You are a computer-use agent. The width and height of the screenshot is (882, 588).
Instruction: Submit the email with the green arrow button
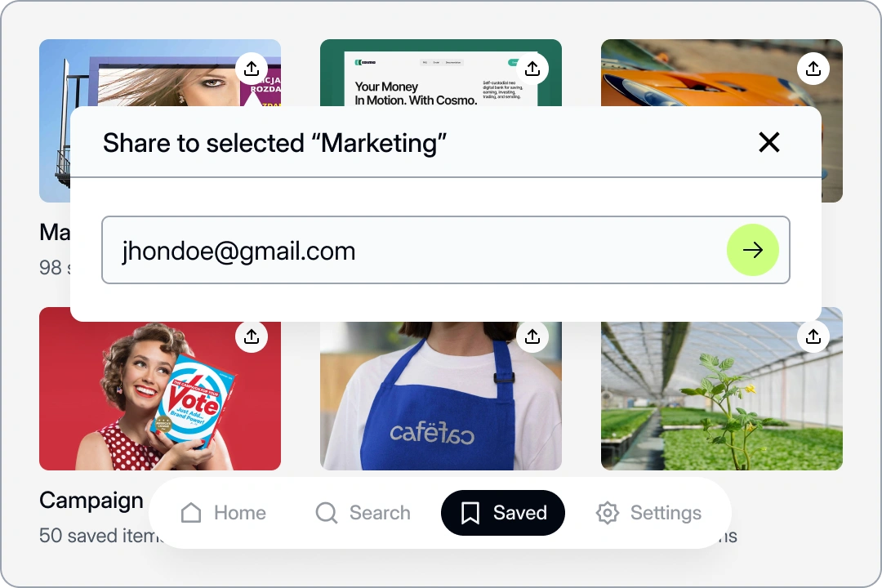(x=752, y=250)
